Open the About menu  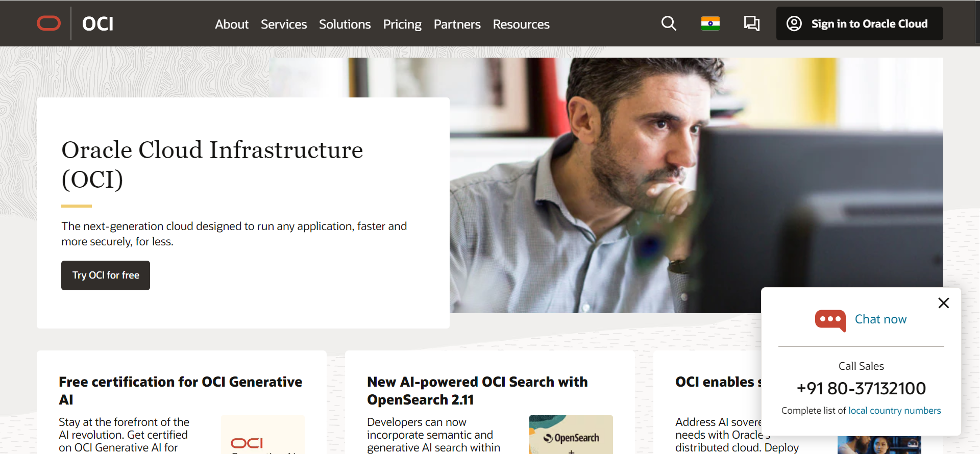click(232, 24)
